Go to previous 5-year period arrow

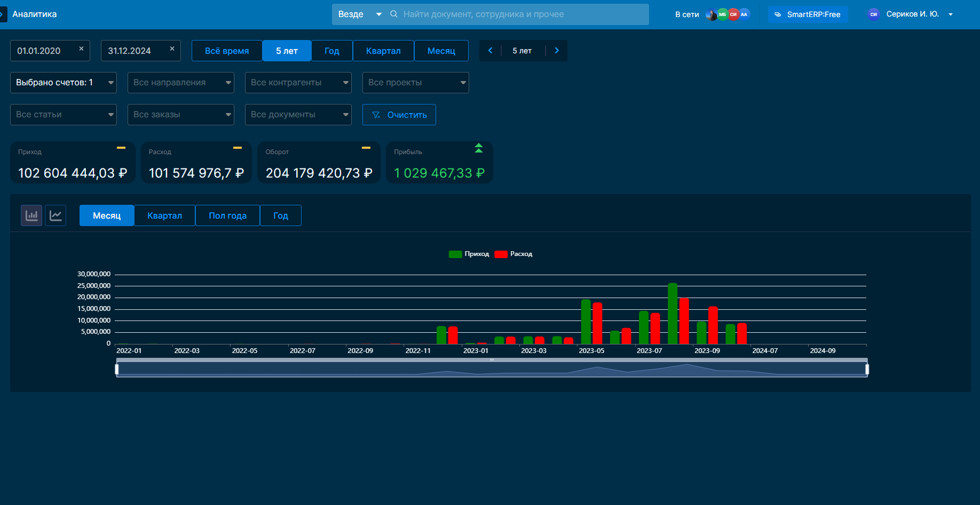point(490,51)
